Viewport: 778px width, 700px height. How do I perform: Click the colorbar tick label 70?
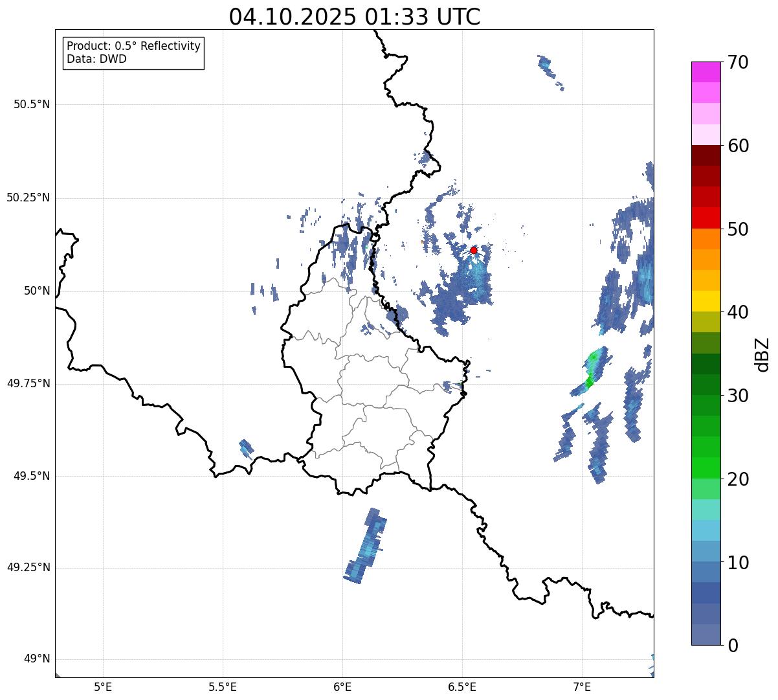[x=738, y=62]
